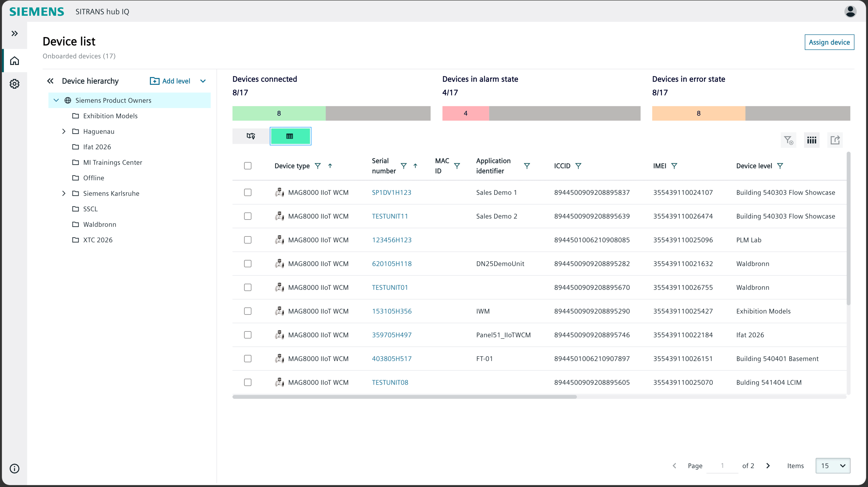
Task: Check the 620105H118 row checkbox
Action: (248, 263)
